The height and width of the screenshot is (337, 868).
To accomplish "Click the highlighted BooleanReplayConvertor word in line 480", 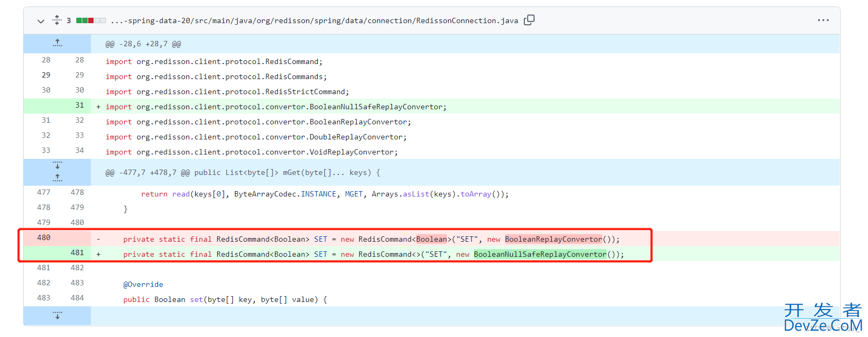I will 553,240.
